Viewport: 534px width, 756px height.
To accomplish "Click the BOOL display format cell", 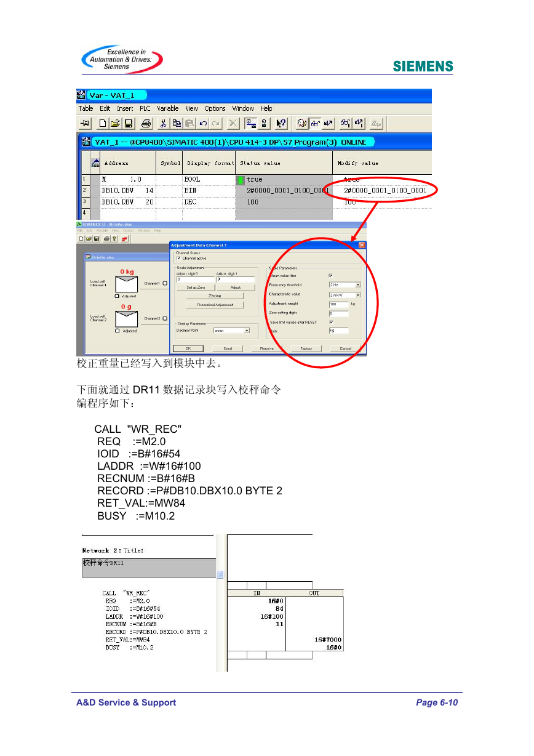I will [208, 179].
